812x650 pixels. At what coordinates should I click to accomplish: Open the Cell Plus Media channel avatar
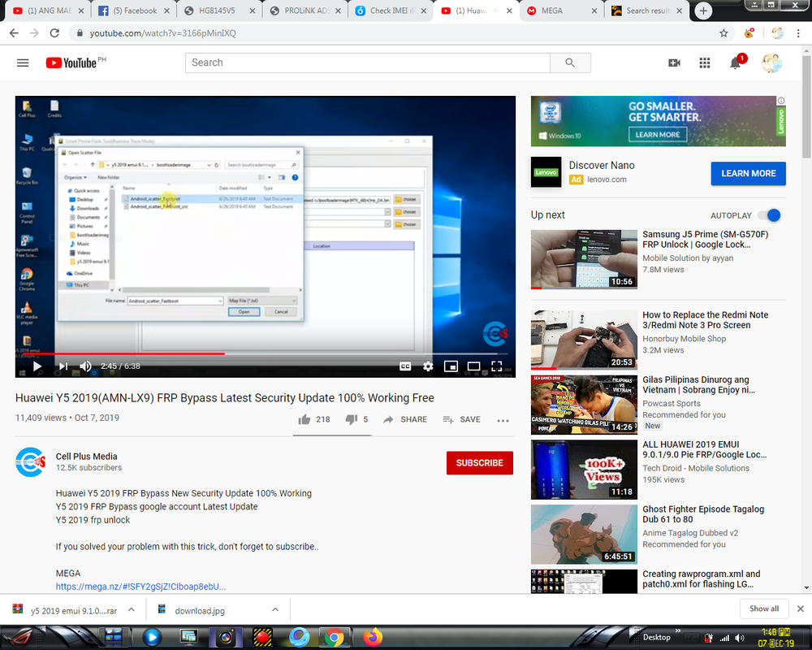tap(31, 461)
